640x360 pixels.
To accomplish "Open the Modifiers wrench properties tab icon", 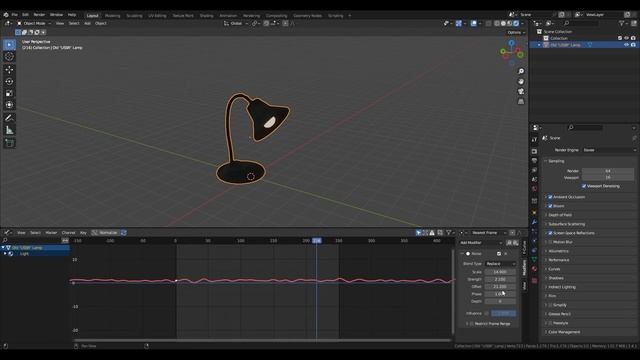I will coord(534,222).
